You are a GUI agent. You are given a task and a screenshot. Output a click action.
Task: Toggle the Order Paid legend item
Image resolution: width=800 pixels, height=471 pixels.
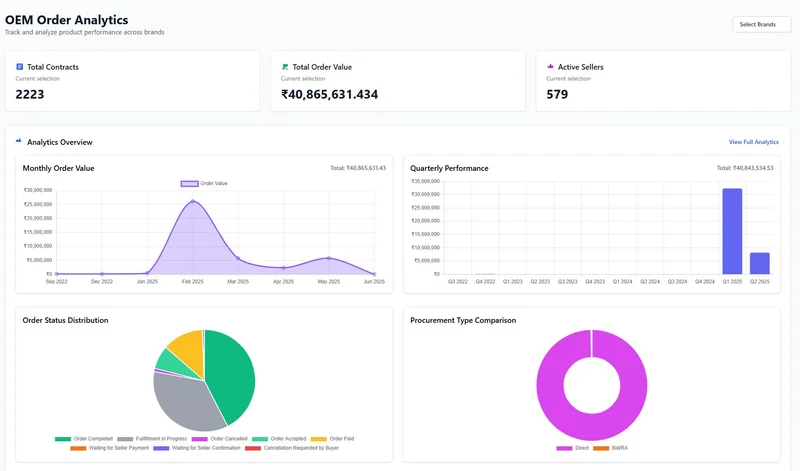tap(332, 439)
